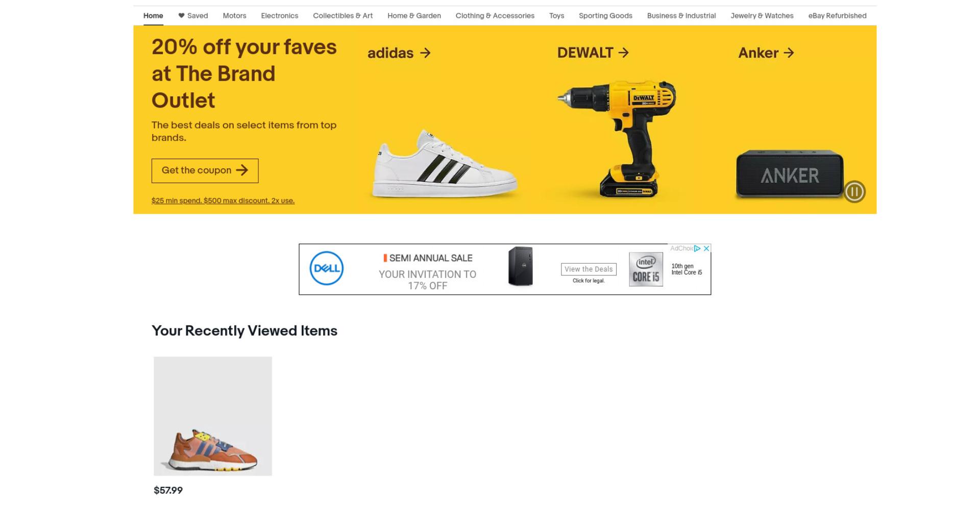The width and height of the screenshot is (980, 509).
Task: Click View the Deals in Dell ad
Action: tap(589, 269)
